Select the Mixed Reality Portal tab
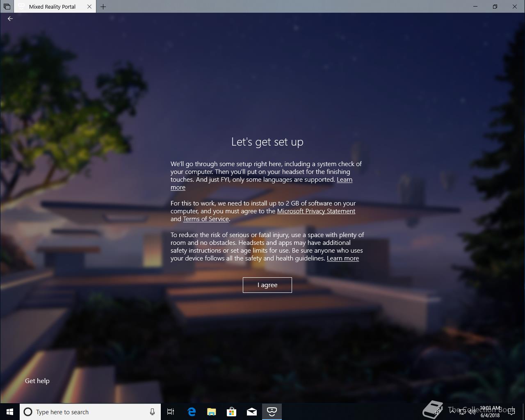The image size is (525, 420). click(55, 7)
